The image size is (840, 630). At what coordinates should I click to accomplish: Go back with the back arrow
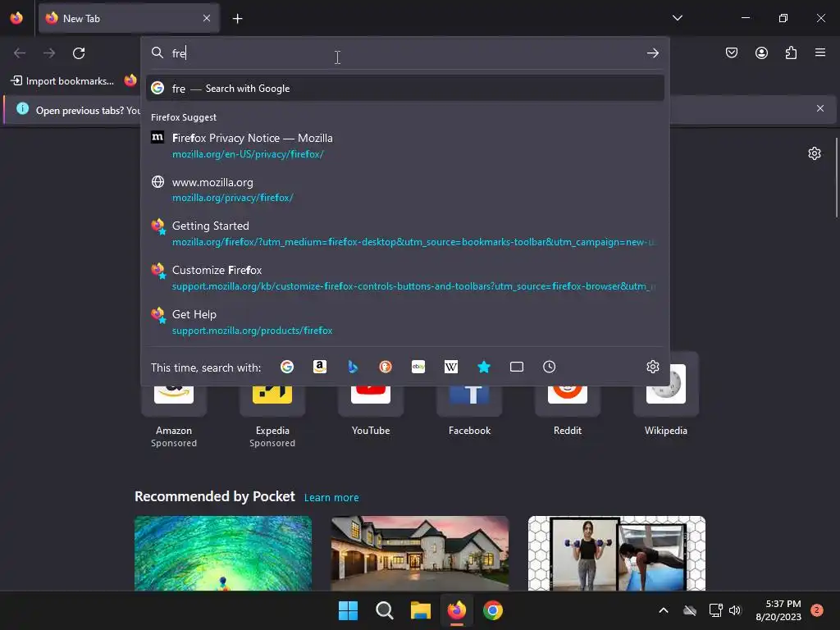[x=20, y=53]
